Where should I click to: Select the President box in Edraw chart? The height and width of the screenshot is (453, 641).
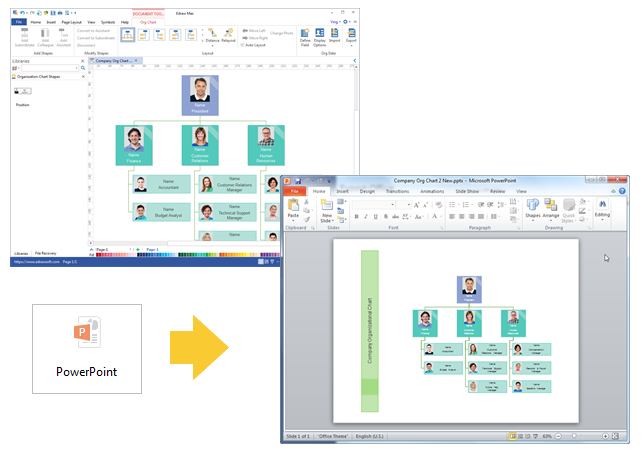(x=200, y=95)
